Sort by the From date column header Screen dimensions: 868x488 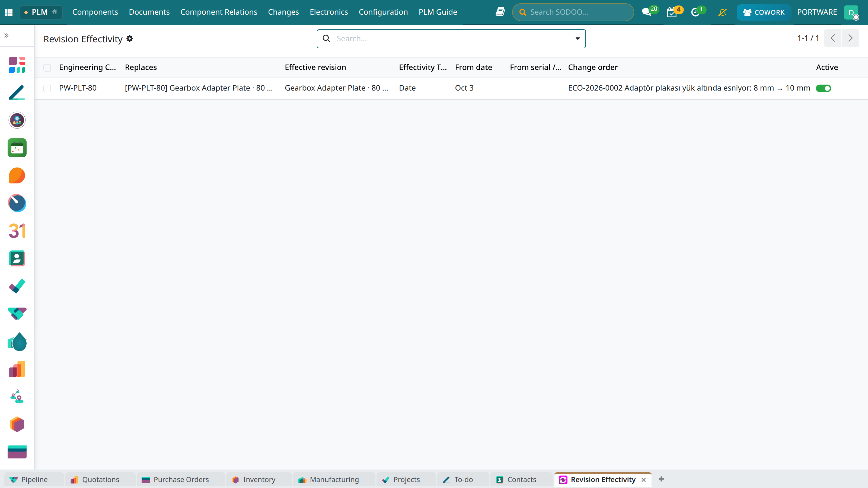pos(473,67)
